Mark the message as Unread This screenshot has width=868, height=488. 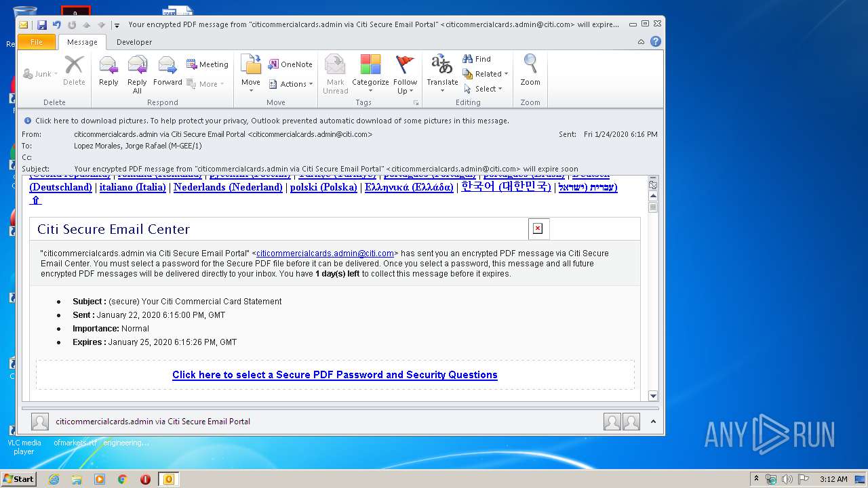[336, 75]
